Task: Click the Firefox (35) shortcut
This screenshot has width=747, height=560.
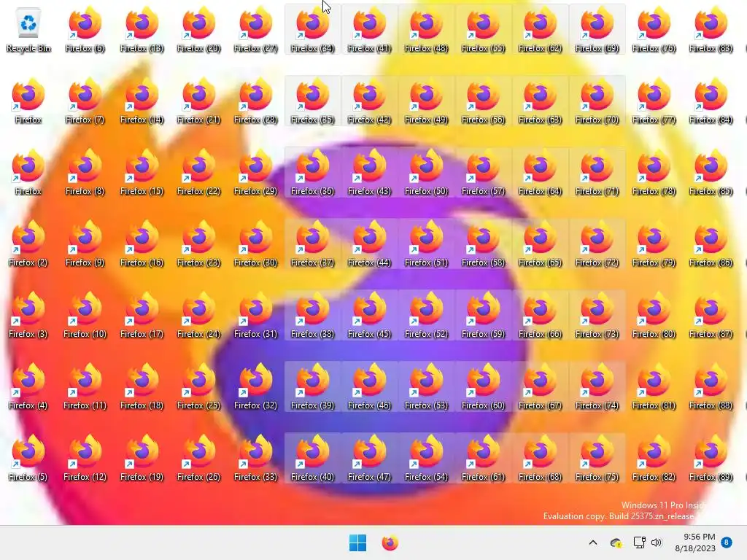Action: (x=312, y=101)
